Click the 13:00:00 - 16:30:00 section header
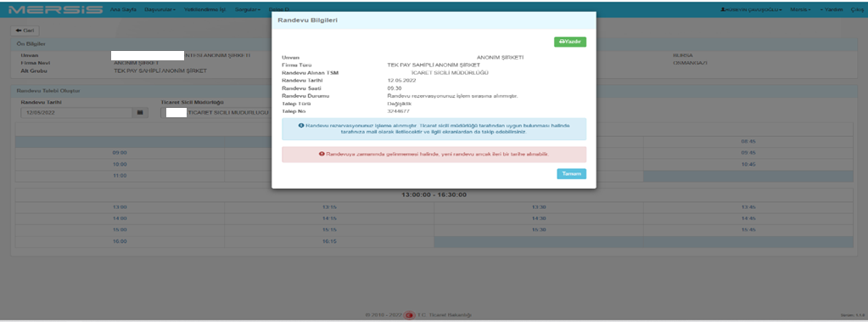Image resolution: width=868 pixels, height=322 pixels. [x=434, y=195]
